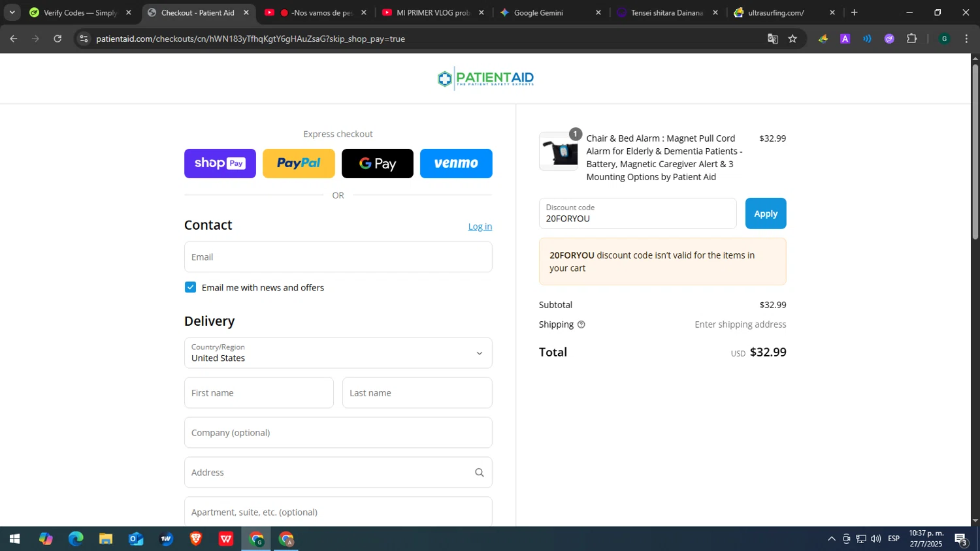The image size is (980, 551).
Task: Go forward to the next page
Action: [x=36, y=39]
